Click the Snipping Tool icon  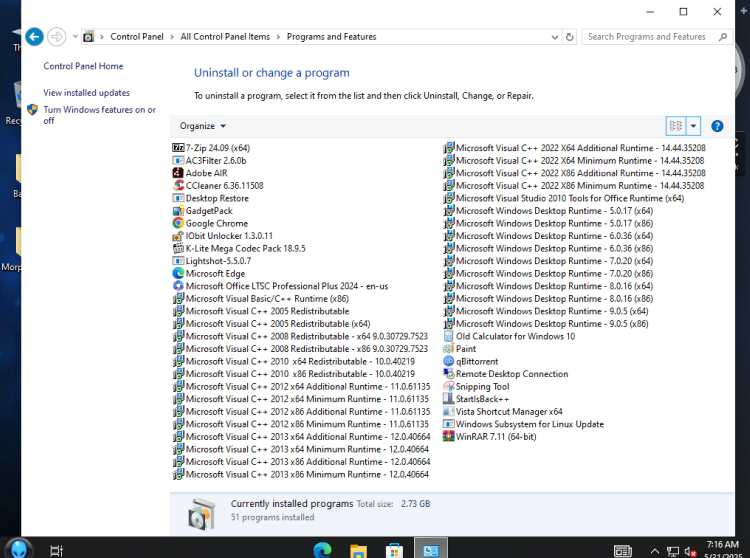(x=448, y=386)
